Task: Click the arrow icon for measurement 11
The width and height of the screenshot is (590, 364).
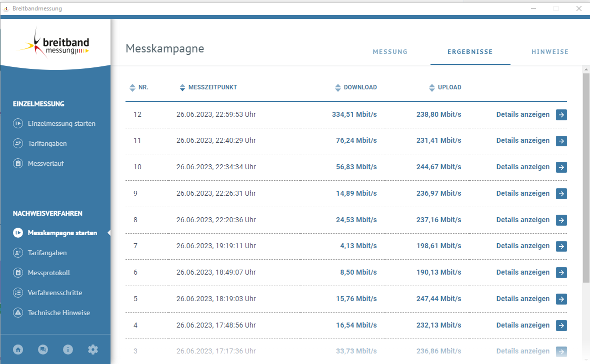Action: [x=561, y=141]
